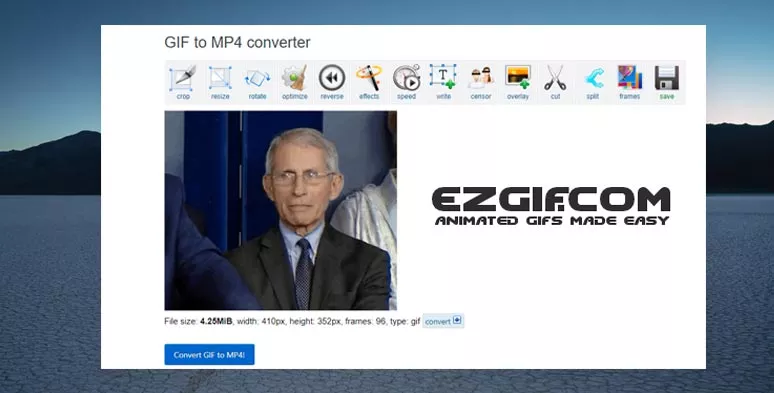The height and width of the screenshot is (393, 774).
Task: Open the effects tool
Action: coord(369,82)
